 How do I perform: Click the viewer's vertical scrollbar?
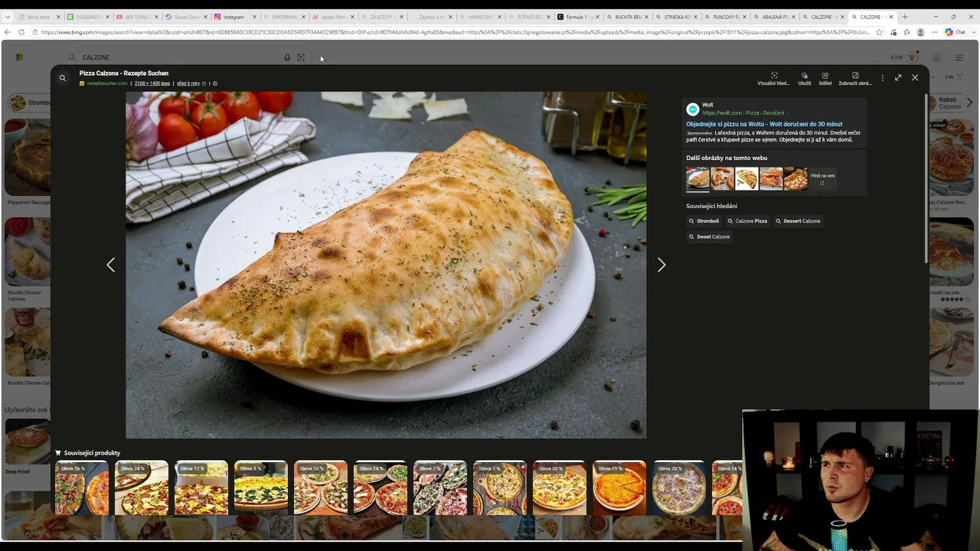(926, 180)
